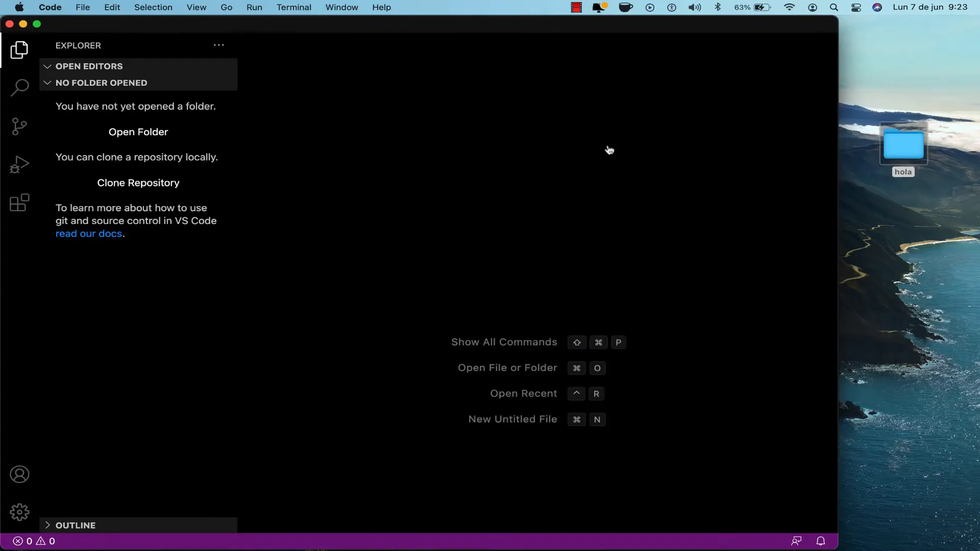The image size is (980, 551).
Task: Open the Bluetooth menu bar icon
Action: (718, 7)
